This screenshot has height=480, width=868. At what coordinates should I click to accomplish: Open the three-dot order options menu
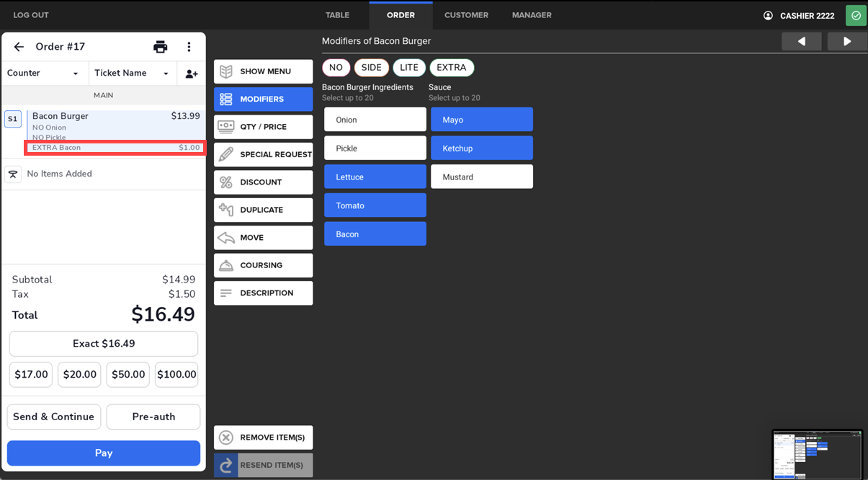coord(189,47)
